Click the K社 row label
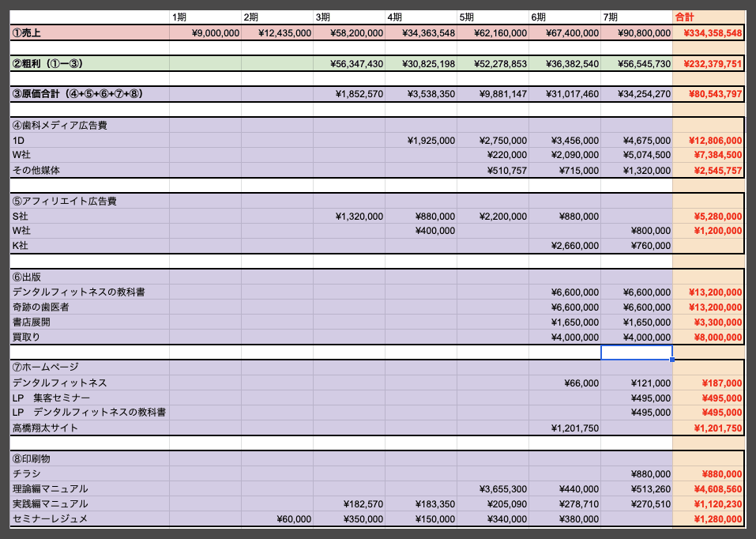Image resolution: width=756 pixels, height=539 pixels. pyautogui.click(x=90, y=246)
